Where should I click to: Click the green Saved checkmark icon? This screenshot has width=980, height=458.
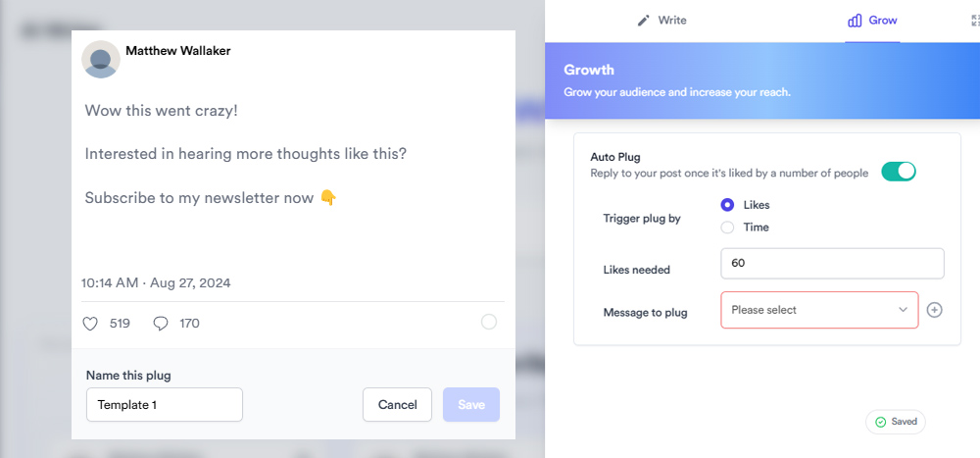(x=881, y=422)
